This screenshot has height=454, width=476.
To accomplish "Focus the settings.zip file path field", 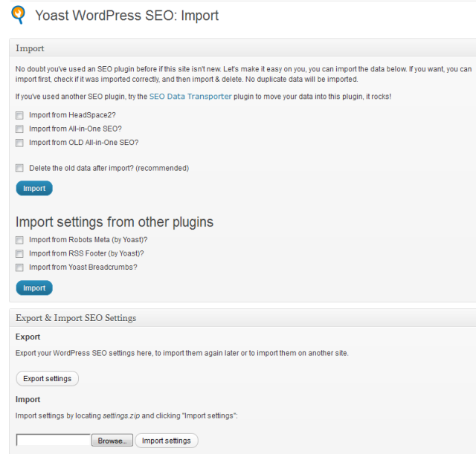I will pos(54,441).
